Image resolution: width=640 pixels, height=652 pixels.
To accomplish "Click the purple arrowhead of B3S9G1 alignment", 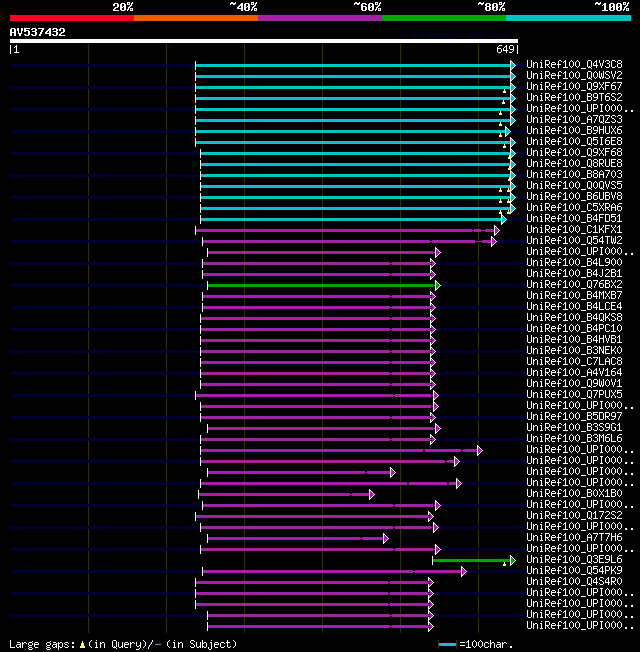I will 437,429.
